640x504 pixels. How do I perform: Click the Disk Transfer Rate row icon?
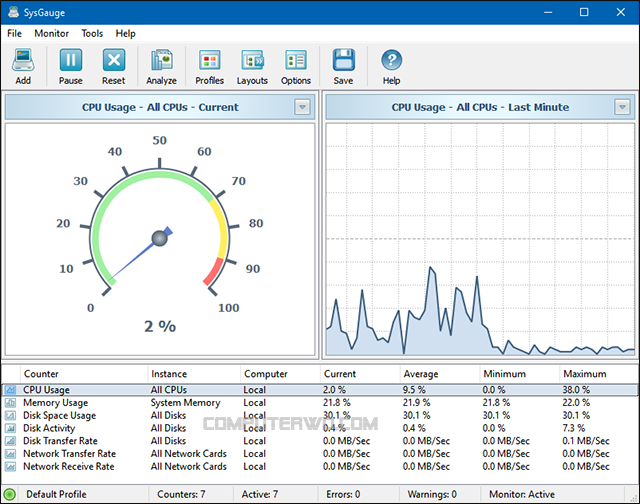(x=10, y=441)
